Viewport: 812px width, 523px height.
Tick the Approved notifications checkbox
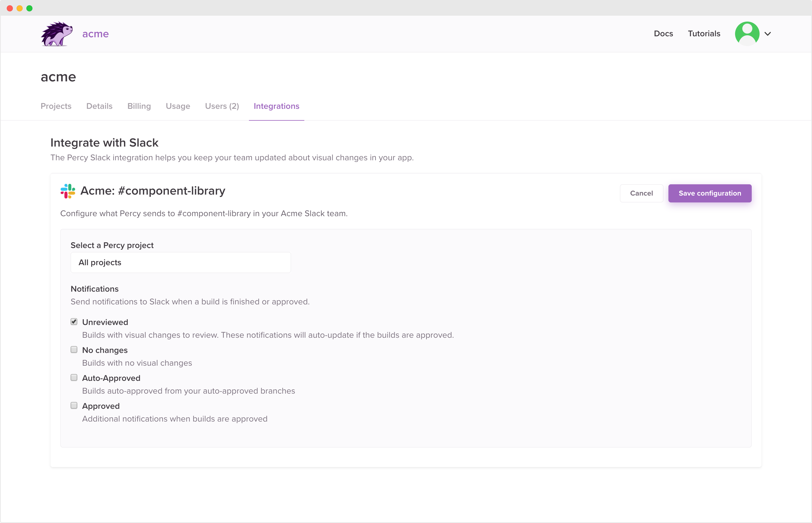click(x=74, y=406)
